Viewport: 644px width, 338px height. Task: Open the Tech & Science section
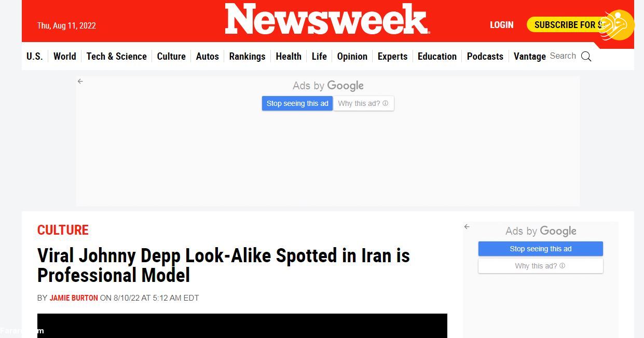pyautogui.click(x=116, y=57)
